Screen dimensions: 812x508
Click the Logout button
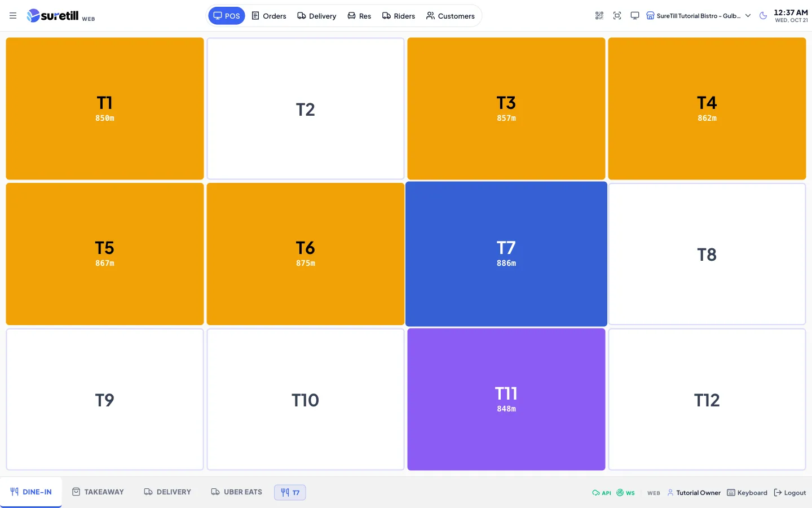[790, 493]
